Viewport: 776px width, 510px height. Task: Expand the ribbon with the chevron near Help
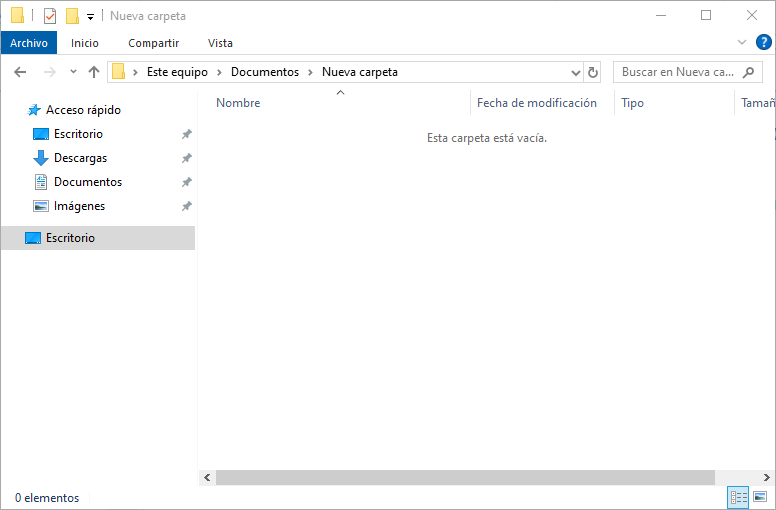coord(741,42)
